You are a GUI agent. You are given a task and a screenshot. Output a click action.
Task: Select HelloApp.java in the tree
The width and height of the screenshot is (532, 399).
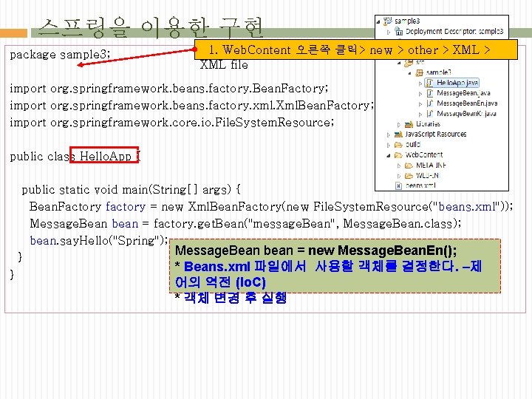pyautogui.click(x=457, y=83)
